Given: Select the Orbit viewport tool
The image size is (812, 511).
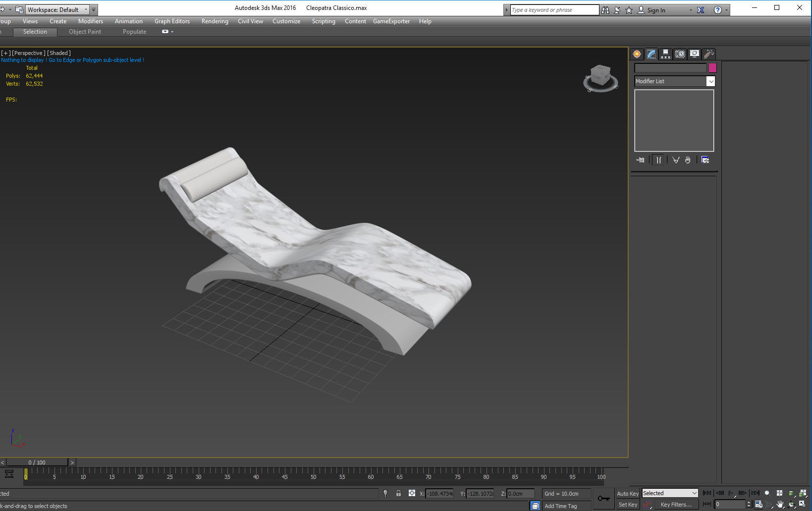Looking at the screenshot, I should [791, 504].
